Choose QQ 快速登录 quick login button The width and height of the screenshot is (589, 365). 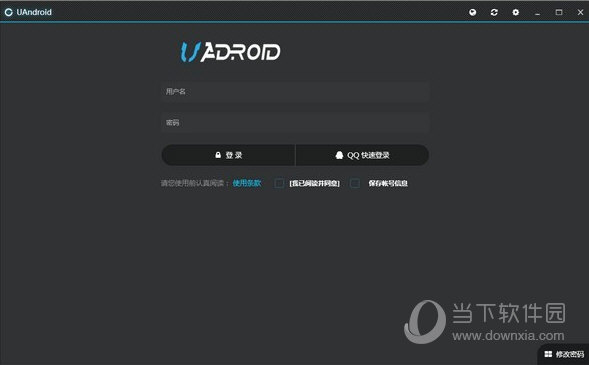click(x=362, y=155)
